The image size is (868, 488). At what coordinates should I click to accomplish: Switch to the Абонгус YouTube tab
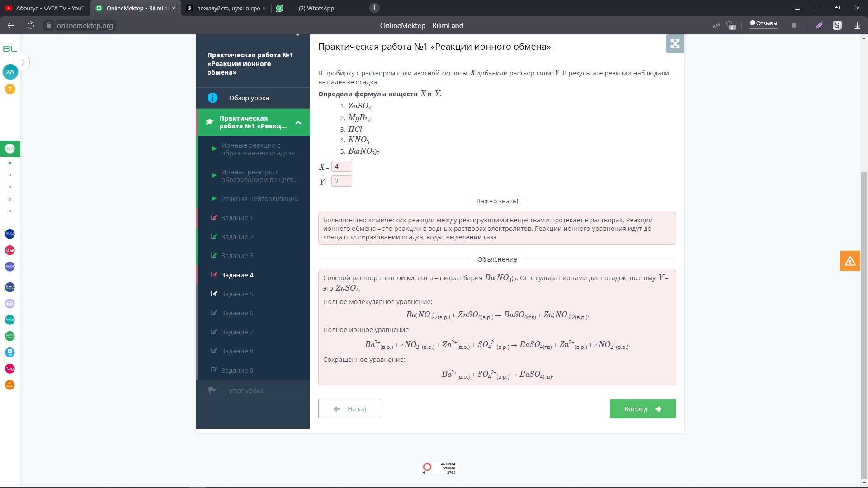tap(45, 8)
